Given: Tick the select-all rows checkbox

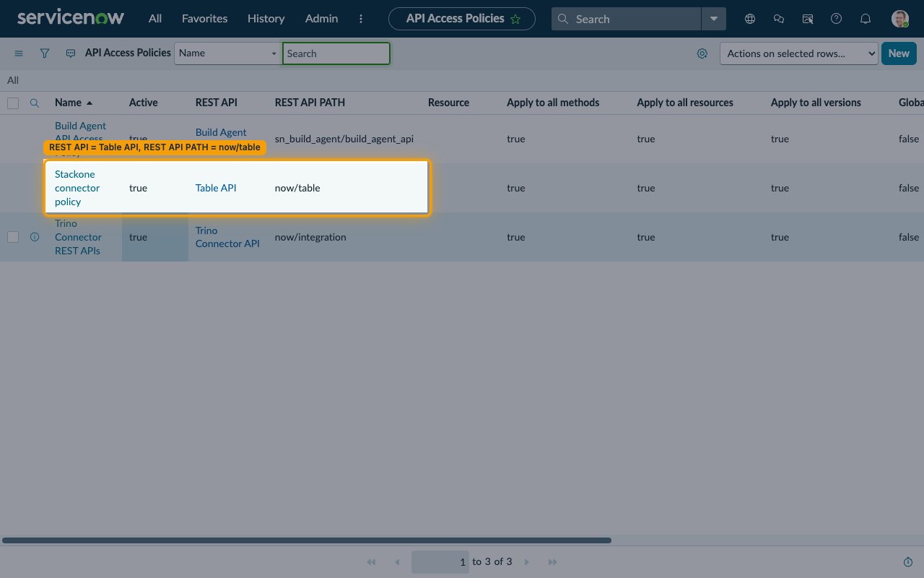Looking at the screenshot, I should pos(13,103).
